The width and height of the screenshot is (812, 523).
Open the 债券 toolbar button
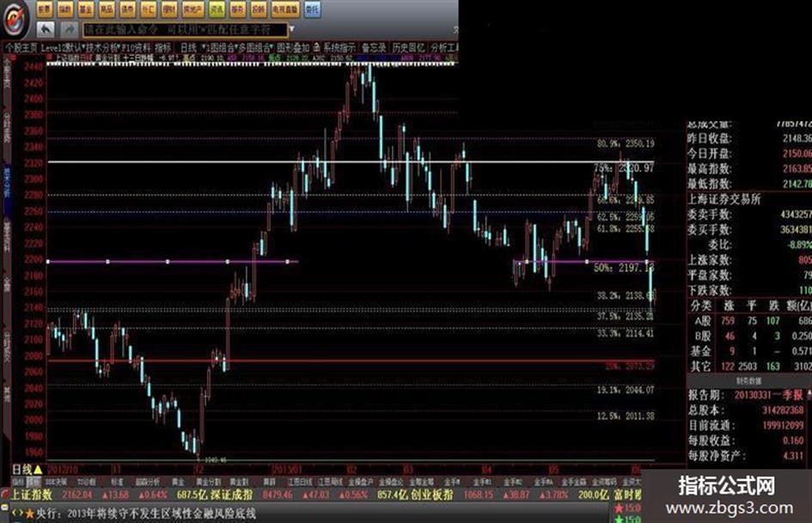coord(127,9)
